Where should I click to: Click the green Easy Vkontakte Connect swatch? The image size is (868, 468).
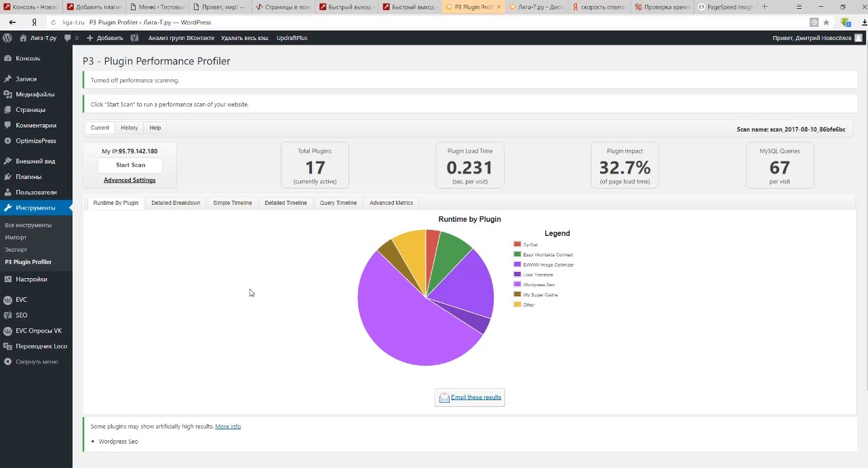(x=517, y=254)
